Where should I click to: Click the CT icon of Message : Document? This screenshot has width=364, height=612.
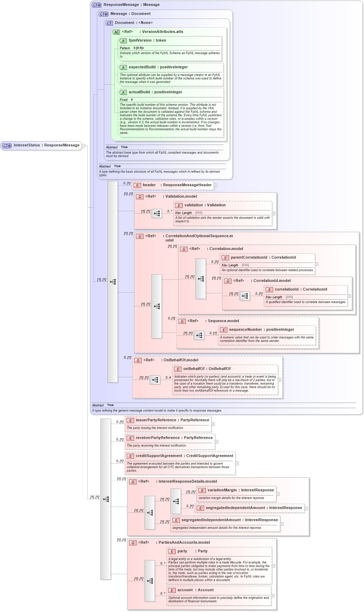(104, 14)
